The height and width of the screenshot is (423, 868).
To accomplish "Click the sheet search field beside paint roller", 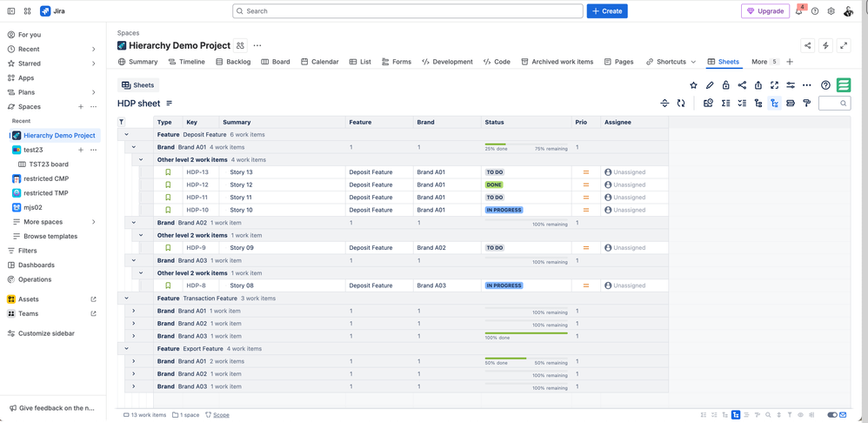I will [x=833, y=104].
